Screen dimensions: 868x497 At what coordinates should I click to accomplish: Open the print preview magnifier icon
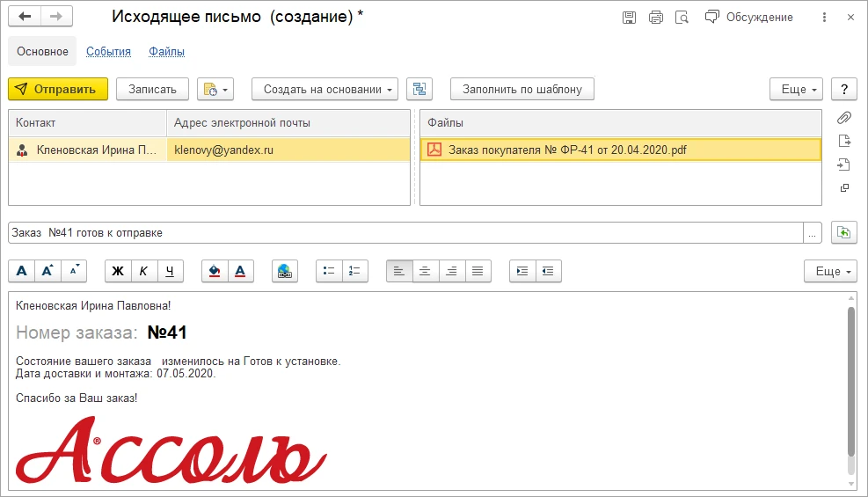(682, 18)
